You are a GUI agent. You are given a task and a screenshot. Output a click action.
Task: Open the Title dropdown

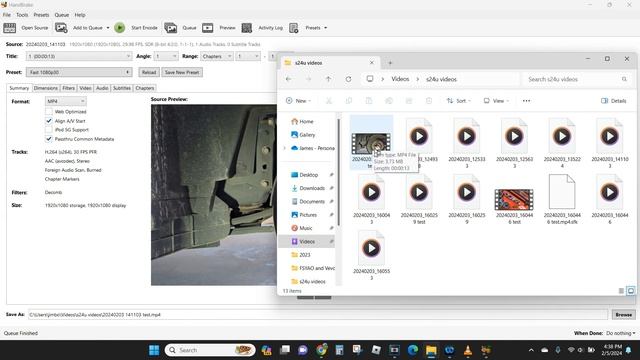79,56
